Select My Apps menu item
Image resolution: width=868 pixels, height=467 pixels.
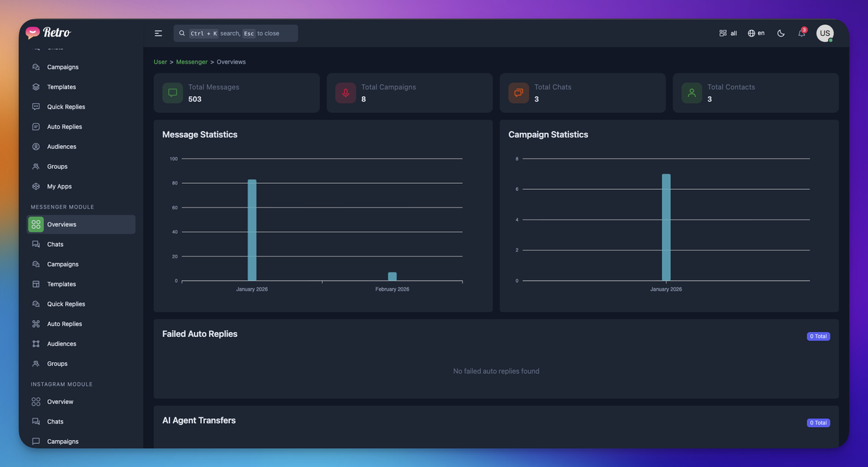(x=81, y=186)
